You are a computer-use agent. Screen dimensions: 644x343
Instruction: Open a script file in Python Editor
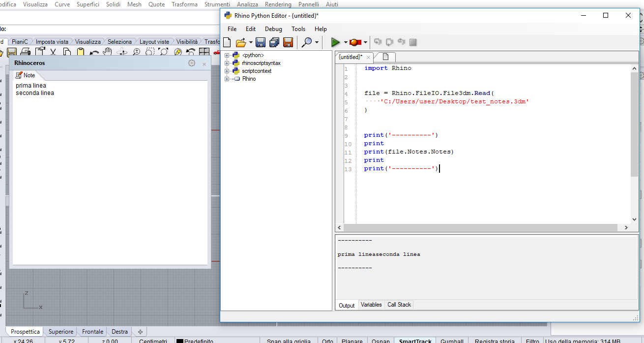[241, 42]
